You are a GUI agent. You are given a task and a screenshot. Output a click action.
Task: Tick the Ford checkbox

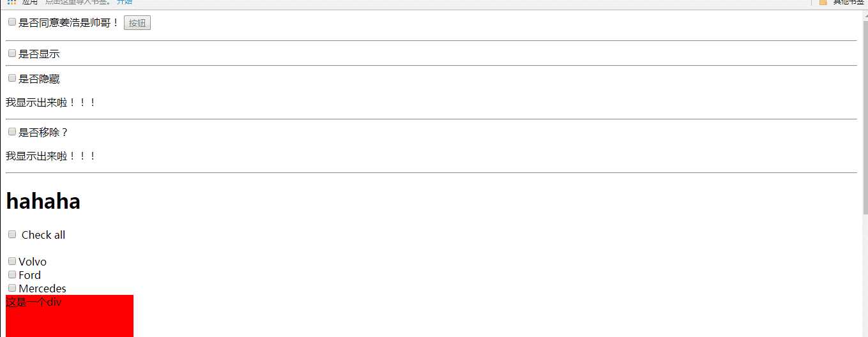tap(12, 274)
